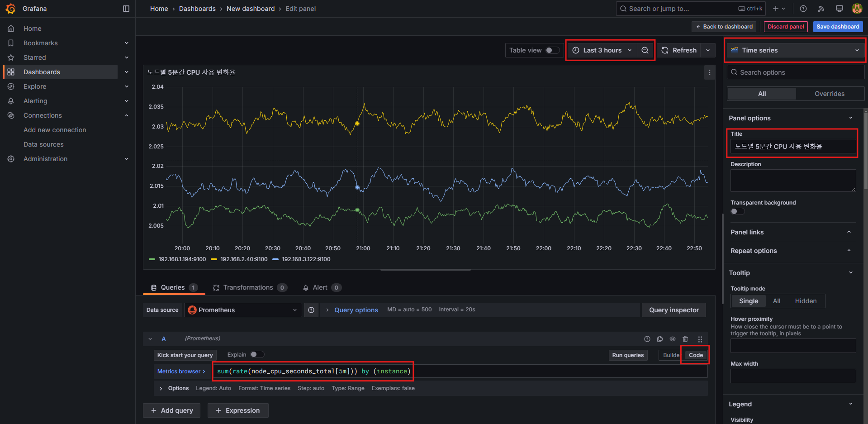Set tooltip mode to All
Viewport: 868px width, 424px height.
[777, 301]
